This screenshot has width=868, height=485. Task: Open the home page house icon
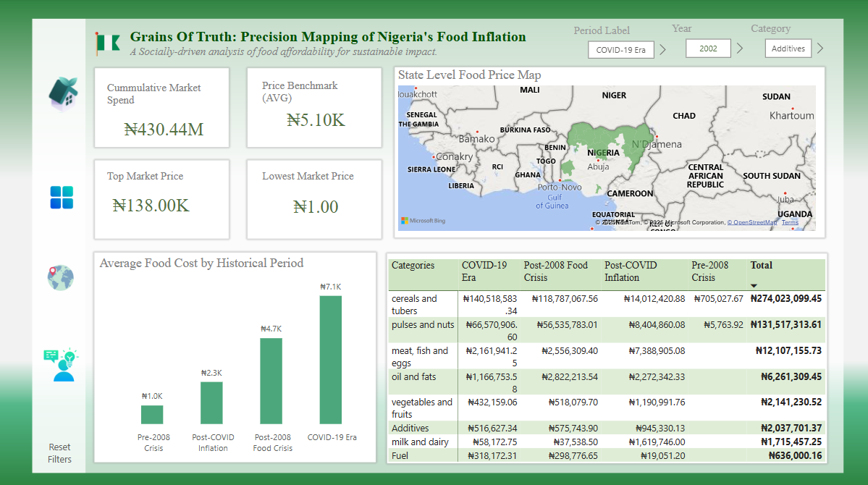click(x=63, y=93)
